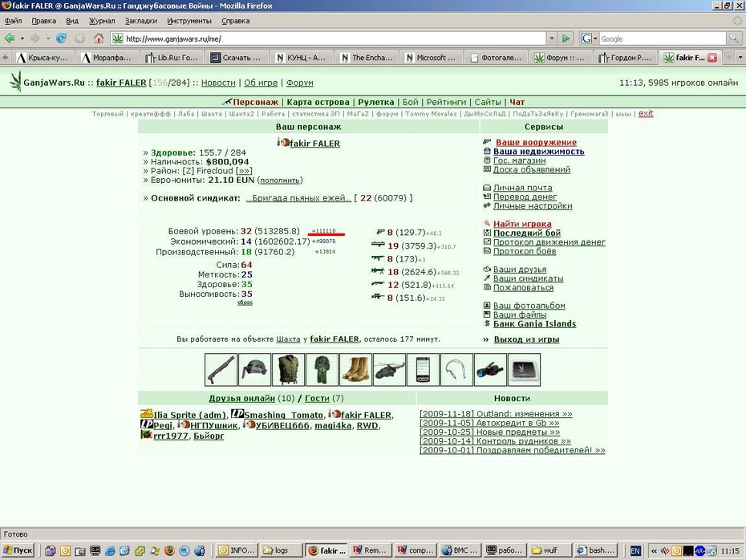Viewport: 746px width, 560px height.
Task: Click the search magnifier button in toolbar
Action: pyautogui.click(x=733, y=39)
